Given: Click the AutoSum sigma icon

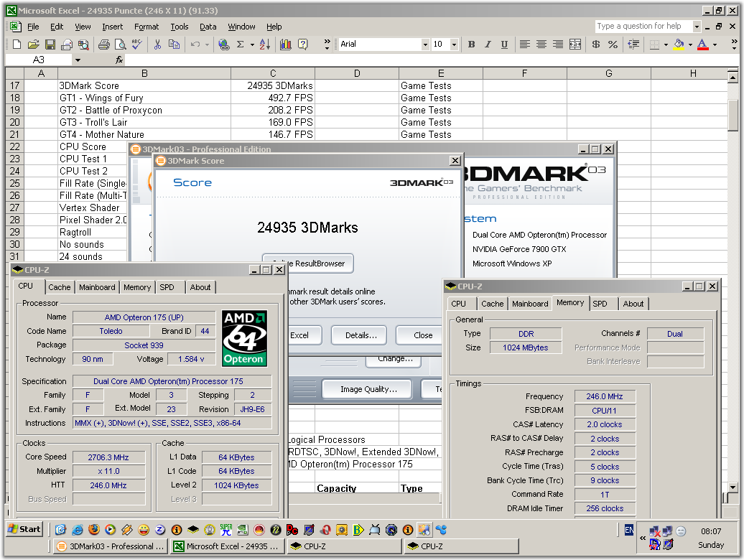Looking at the screenshot, I should click(241, 45).
